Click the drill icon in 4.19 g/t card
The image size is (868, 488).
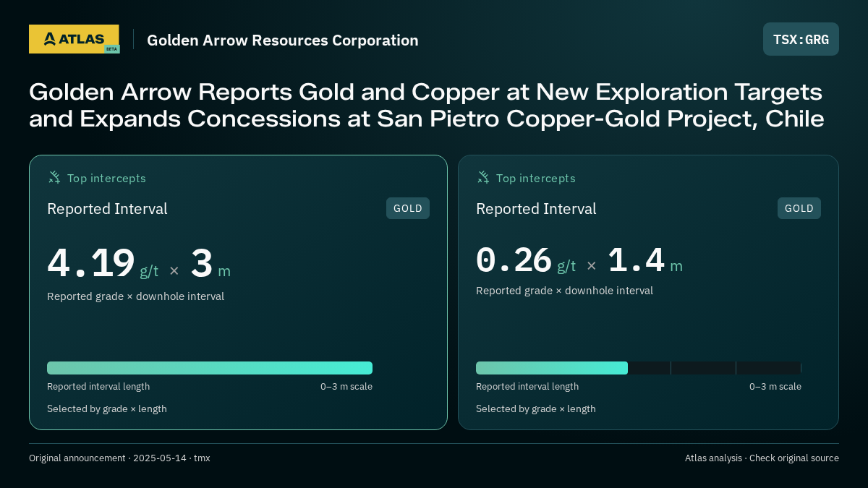point(54,177)
